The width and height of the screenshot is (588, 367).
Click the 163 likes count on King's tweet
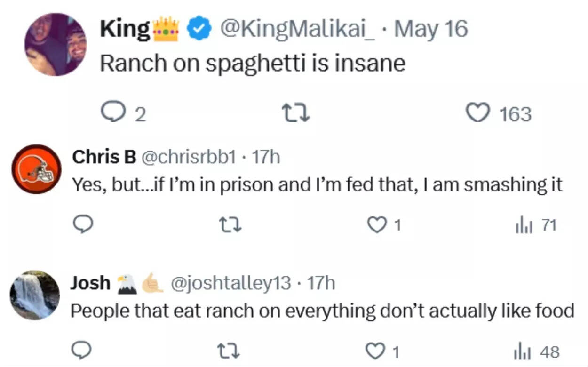(516, 112)
